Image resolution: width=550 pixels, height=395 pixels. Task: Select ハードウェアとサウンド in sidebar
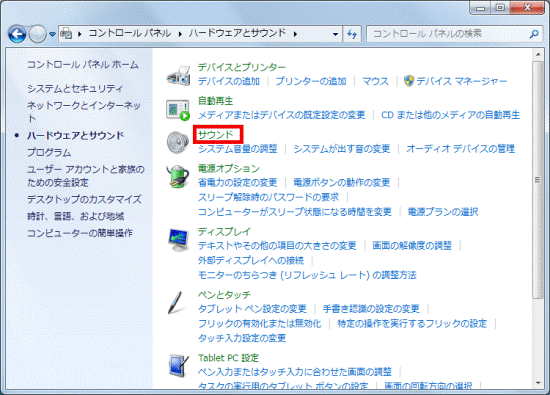pyautogui.click(x=75, y=135)
